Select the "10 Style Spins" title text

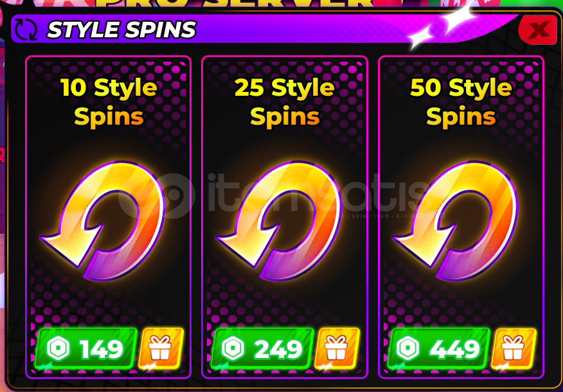pos(109,102)
